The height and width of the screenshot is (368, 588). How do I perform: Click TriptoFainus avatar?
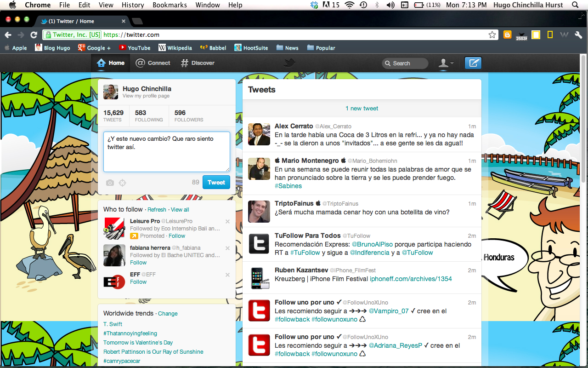[x=259, y=211]
